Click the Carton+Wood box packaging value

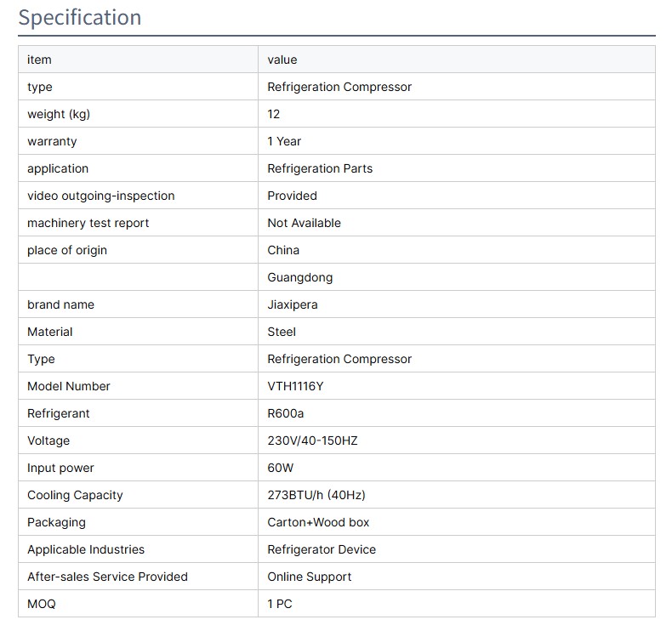tap(318, 522)
